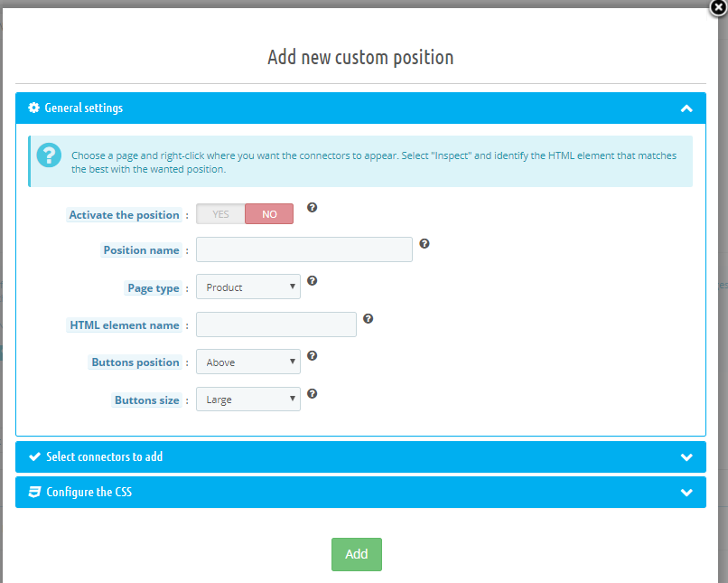The image size is (728, 583).
Task: Click the help icon next to Page type
Action: click(x=312, y=280)
